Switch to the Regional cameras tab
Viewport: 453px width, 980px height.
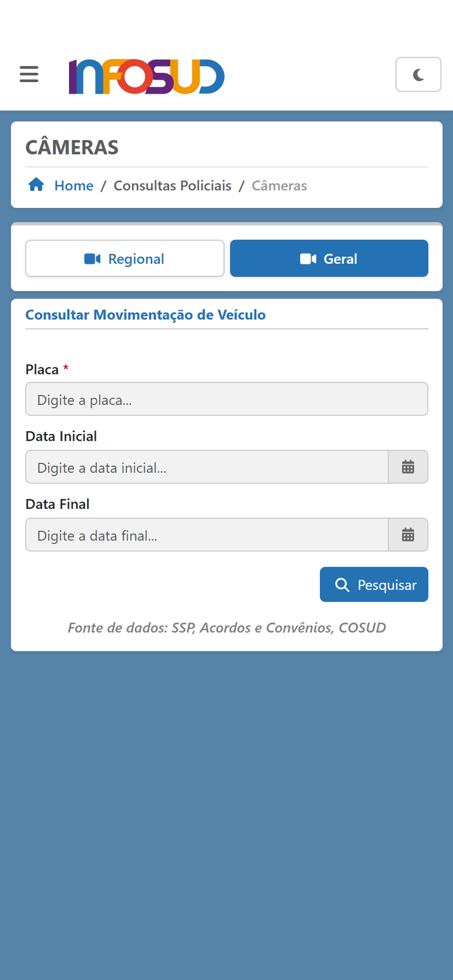125,259
